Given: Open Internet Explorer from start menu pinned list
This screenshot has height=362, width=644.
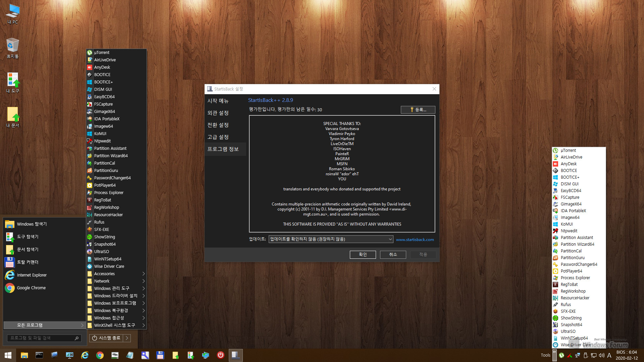Looking at the screenshot, I should pyautogui.click(x=44, y=275).
